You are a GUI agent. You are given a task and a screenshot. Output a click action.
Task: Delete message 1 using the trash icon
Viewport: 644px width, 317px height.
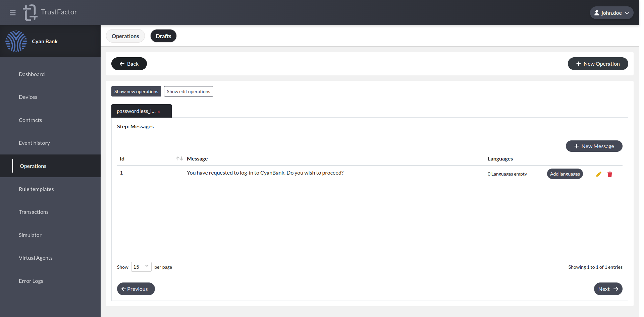610,174
